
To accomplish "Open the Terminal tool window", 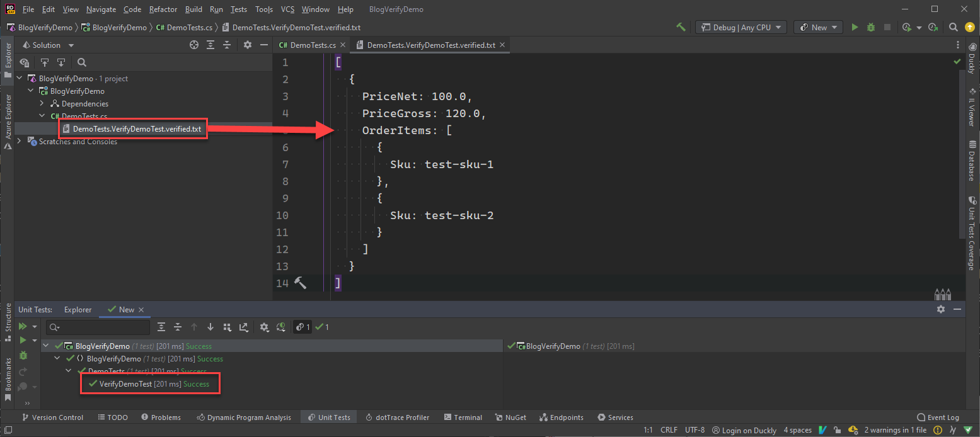I will pos(463,417).
